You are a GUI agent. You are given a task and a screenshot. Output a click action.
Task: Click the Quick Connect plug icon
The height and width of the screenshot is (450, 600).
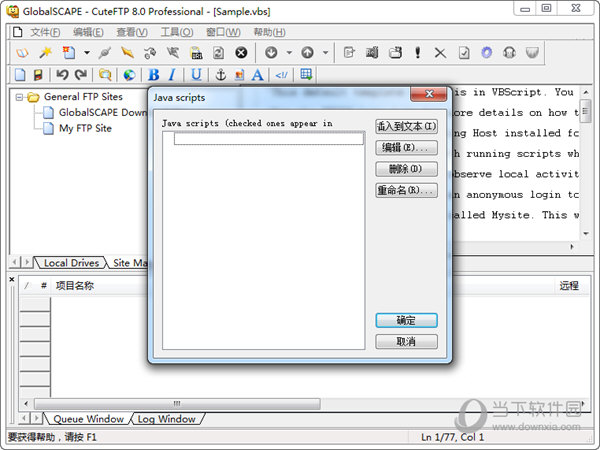point(104,53)
